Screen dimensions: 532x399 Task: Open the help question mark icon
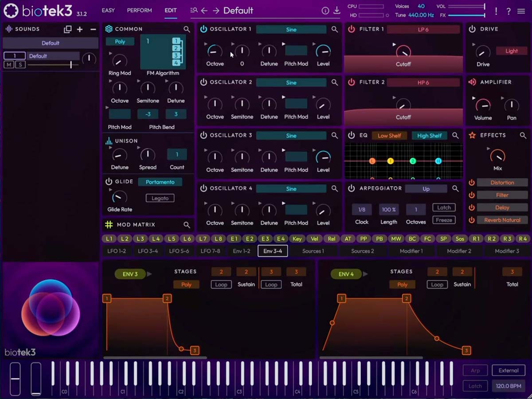(509, 11)
